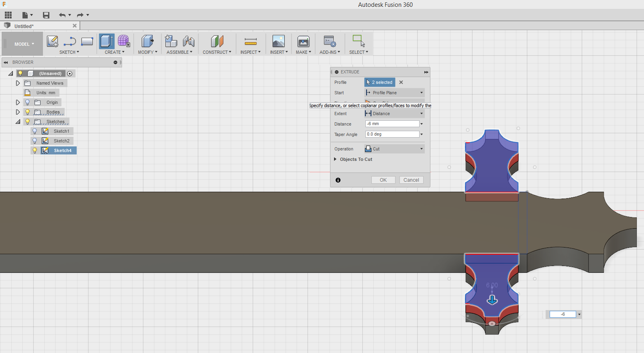Activate the Extrude tool in Create
The image size is (644, 353).
click(107, 41)
